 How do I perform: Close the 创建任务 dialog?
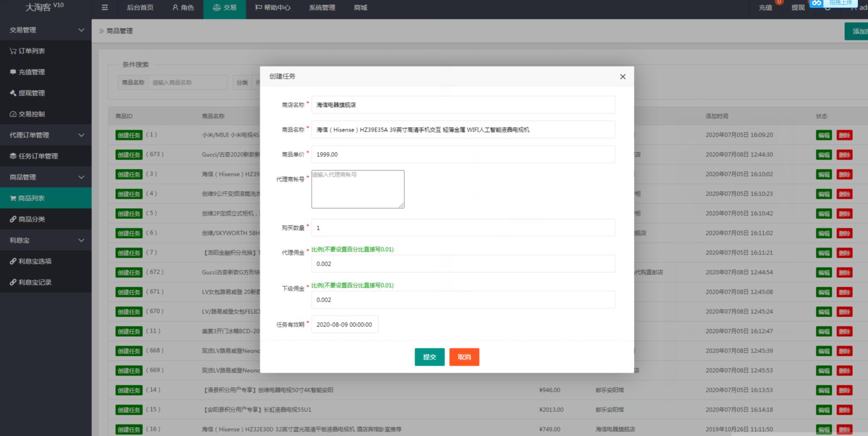coord(623,77)
